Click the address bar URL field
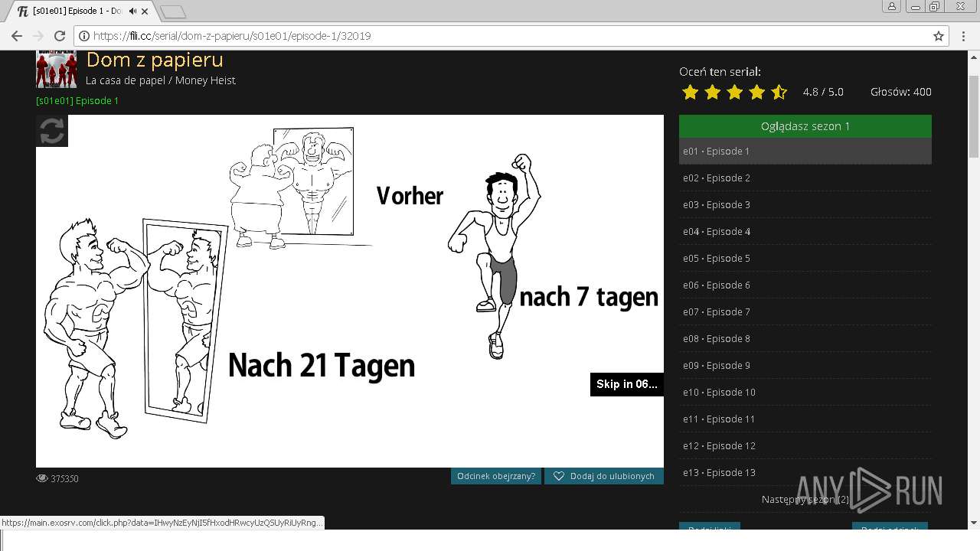Viewport: 980px width, 551px height. [x=510, y=36]
